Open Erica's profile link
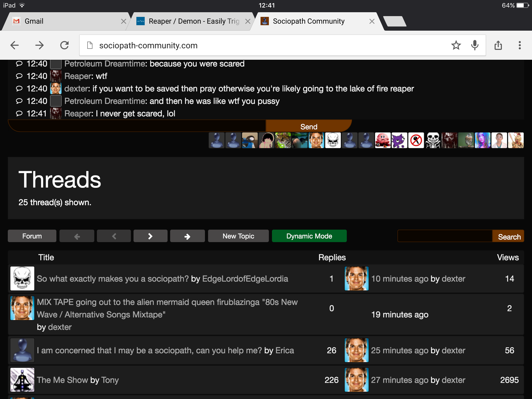 (x=285, y=350)
